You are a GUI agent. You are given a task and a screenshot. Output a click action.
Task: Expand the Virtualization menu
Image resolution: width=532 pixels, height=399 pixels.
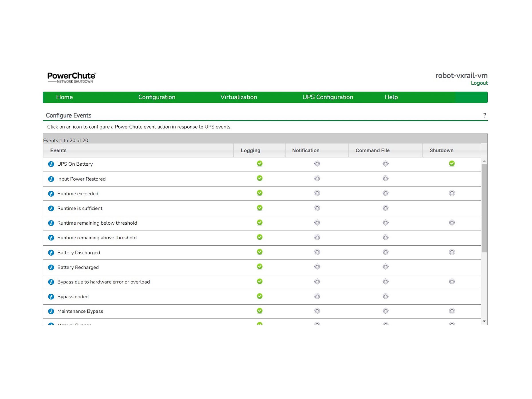(x=239, y=97)
